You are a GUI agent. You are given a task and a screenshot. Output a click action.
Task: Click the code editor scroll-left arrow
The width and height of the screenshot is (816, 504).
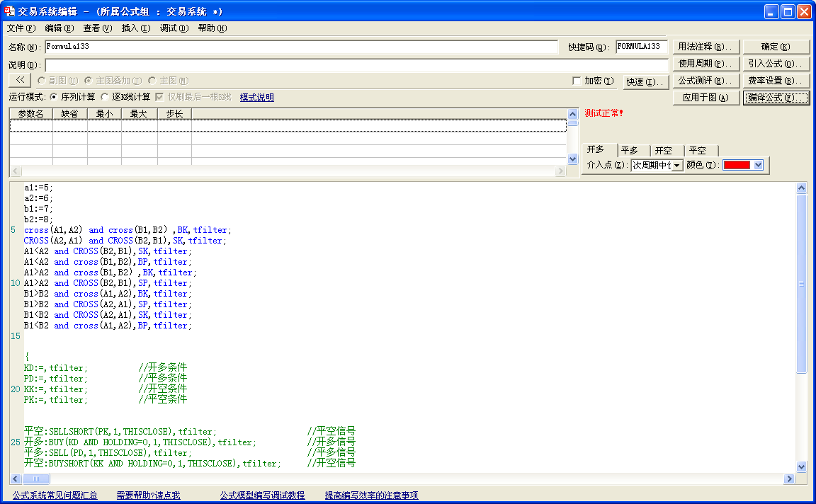click(x=15, y=479)
